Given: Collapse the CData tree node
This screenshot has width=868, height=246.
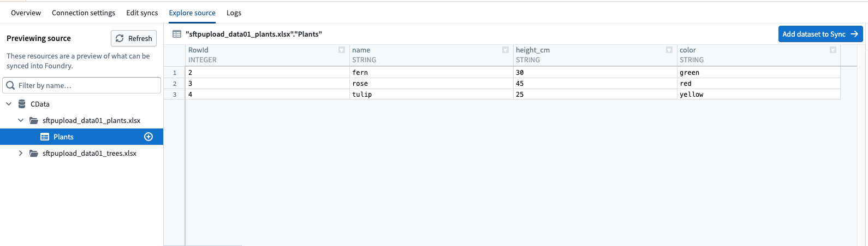Looking at the screenshot, I should [9, 104].
